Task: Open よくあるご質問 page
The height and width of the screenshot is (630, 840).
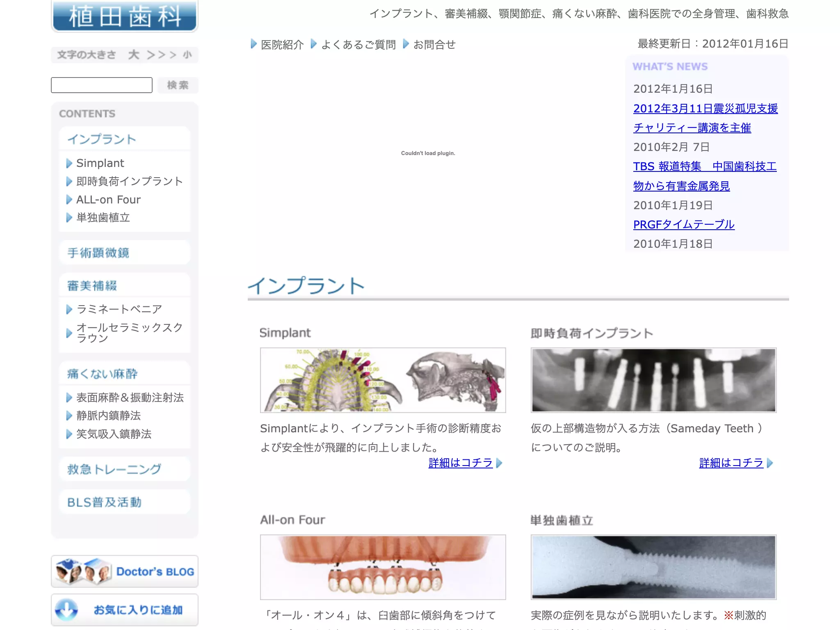Action: 358,44
